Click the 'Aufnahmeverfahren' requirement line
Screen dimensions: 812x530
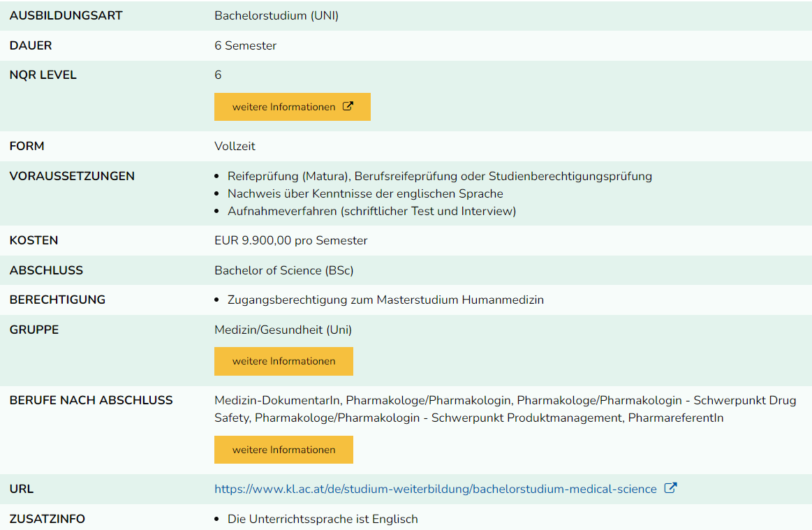coord(371,211)
